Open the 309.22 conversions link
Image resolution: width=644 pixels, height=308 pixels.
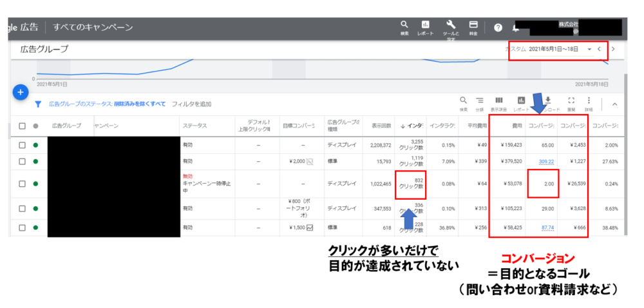547,161
